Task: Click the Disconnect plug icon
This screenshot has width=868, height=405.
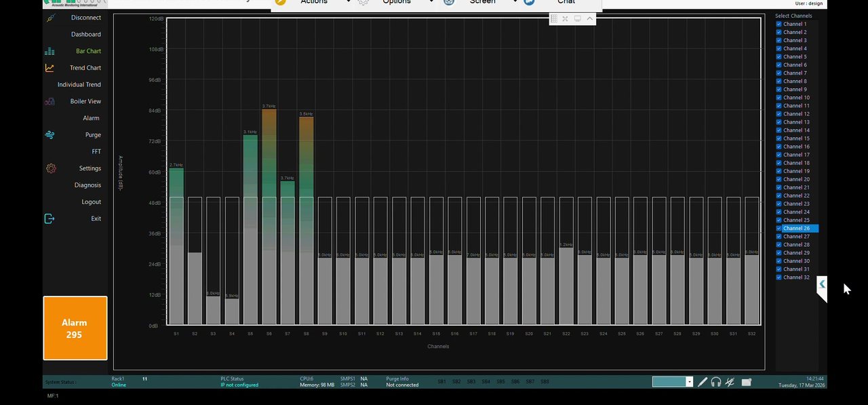Action: [50, 18]
